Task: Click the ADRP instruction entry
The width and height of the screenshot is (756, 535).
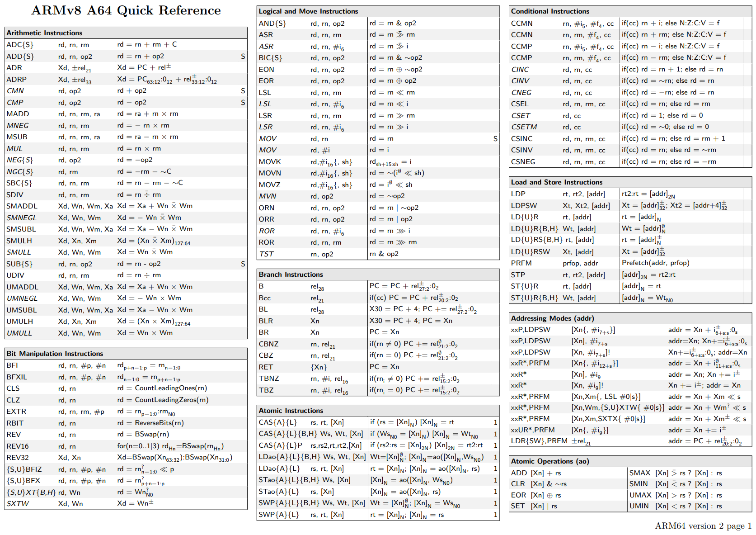Action: pos(17,79)
